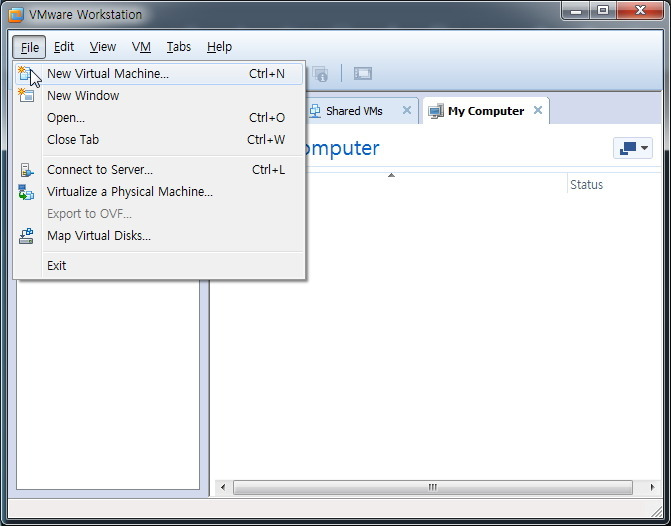671x526 pixels.
Task: Click the scrollbar left arrow
Action: tap(223, 487)
